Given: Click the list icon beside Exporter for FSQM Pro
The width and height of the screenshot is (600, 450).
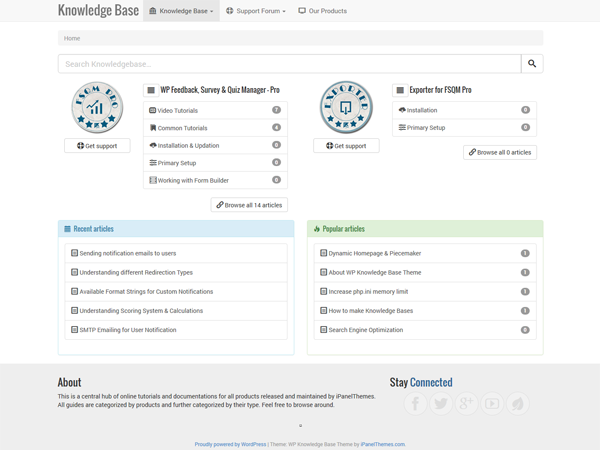Looking at the screenshot, I should click(400, 90).
